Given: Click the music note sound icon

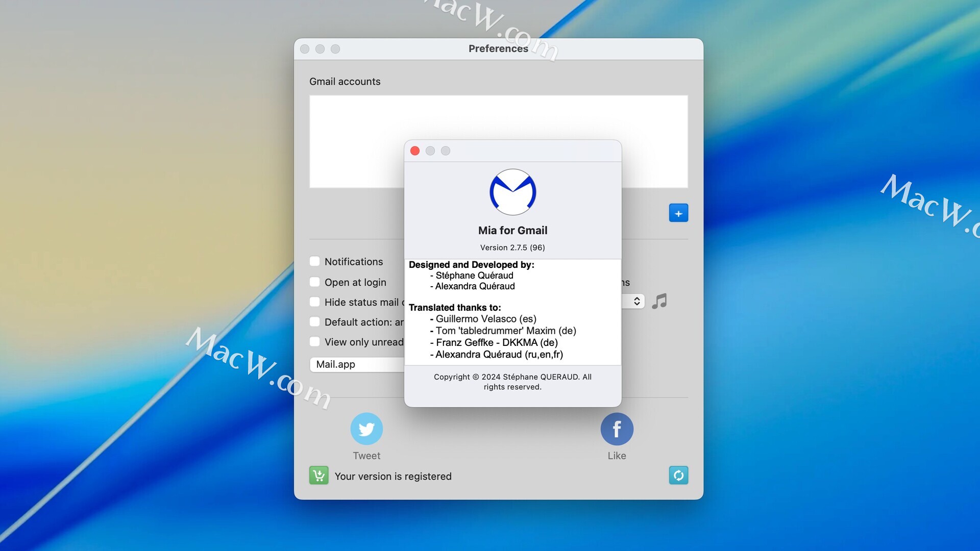Looking at the screenshot, I should click(x=659, y=301).
